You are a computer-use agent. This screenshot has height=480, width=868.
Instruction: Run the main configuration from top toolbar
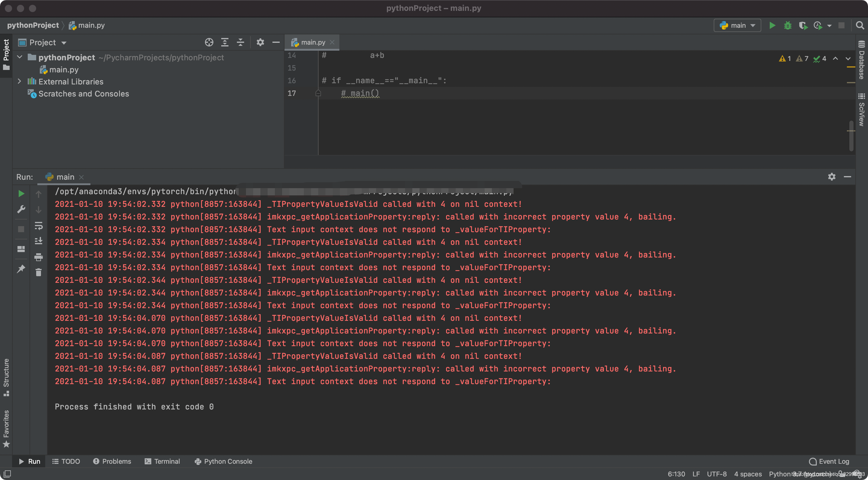point(772,25)
